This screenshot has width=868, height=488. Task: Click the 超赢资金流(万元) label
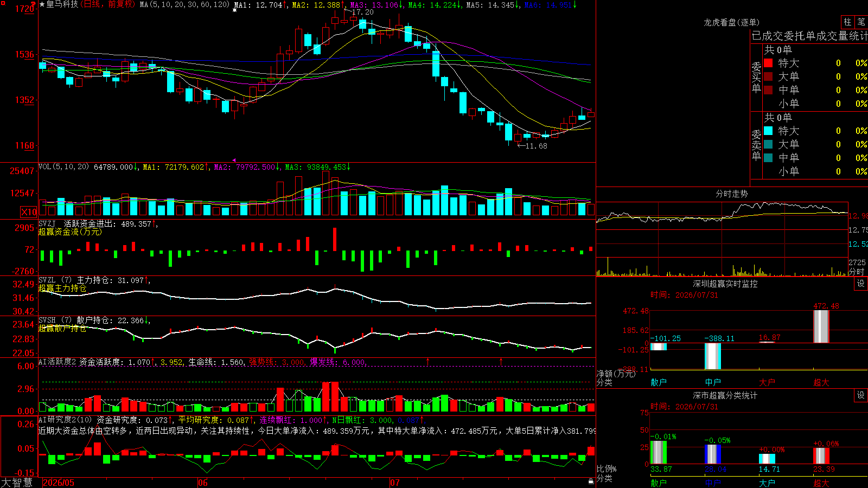point(70,232)
